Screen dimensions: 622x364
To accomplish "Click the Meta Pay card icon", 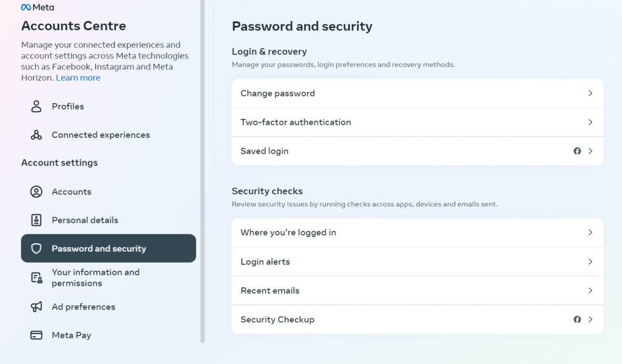I will pos(36,335).
